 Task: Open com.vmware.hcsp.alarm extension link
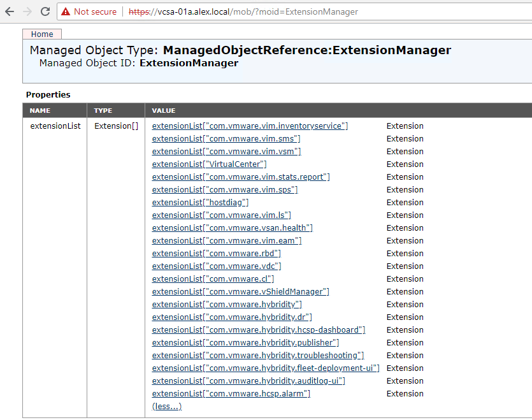tap(231, 393)
